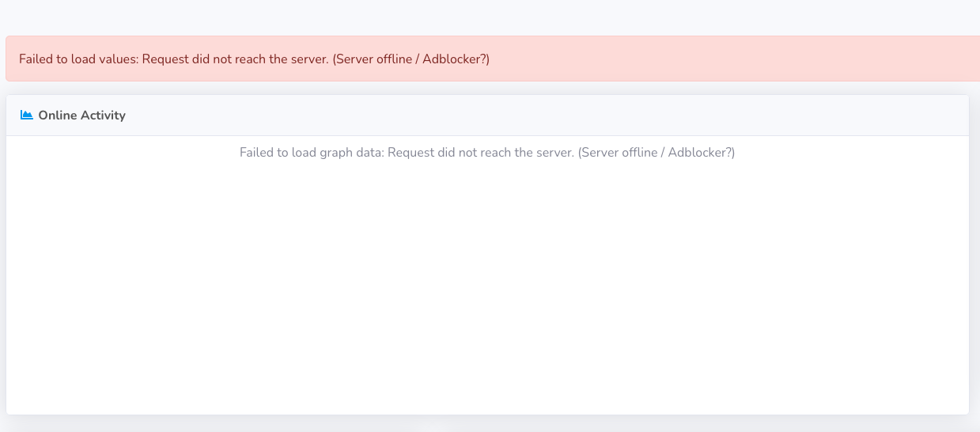This screenshot has height=432, width=980.
Task: Click the 'Failed to load graph data' message
Action: [x=487, y=152]
